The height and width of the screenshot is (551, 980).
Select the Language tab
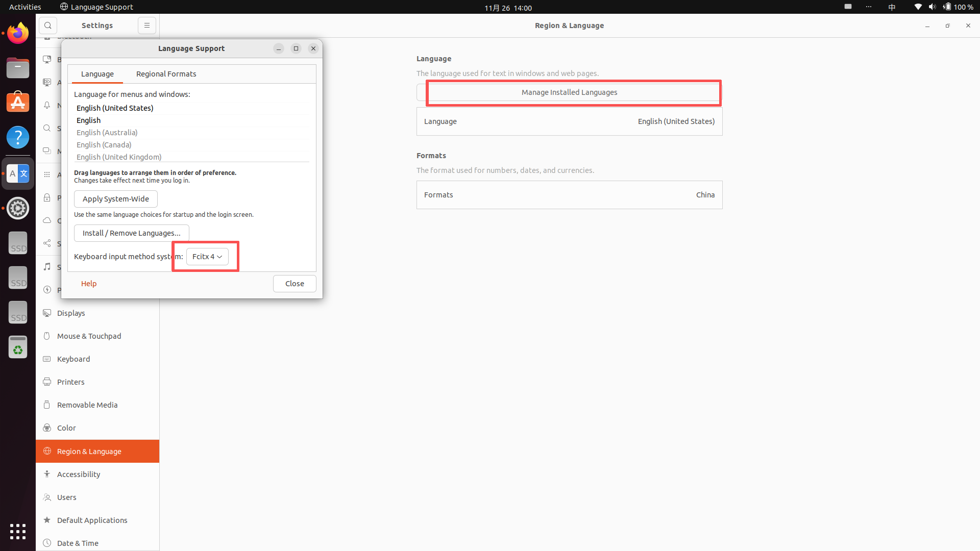[97, 74]
